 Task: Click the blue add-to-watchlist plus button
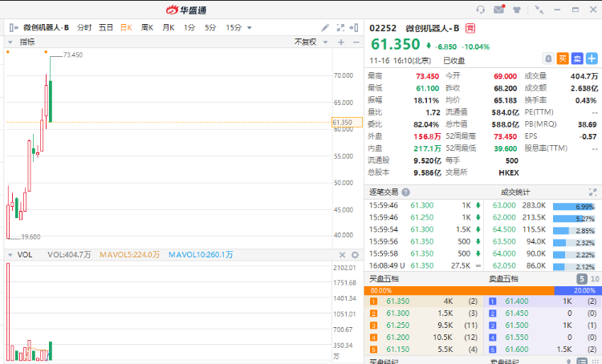pyautogui.click(x=592, y=58)
